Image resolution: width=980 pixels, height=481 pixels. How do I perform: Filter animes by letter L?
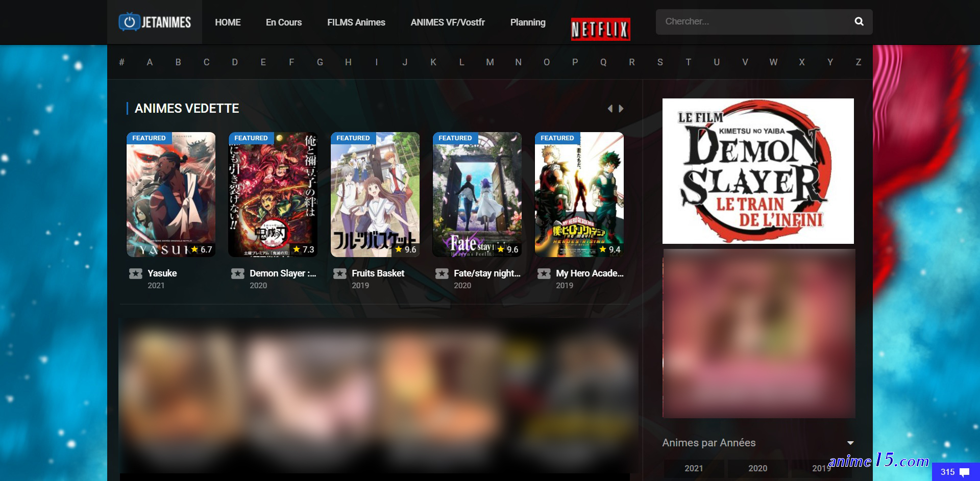tap(461, 62)
